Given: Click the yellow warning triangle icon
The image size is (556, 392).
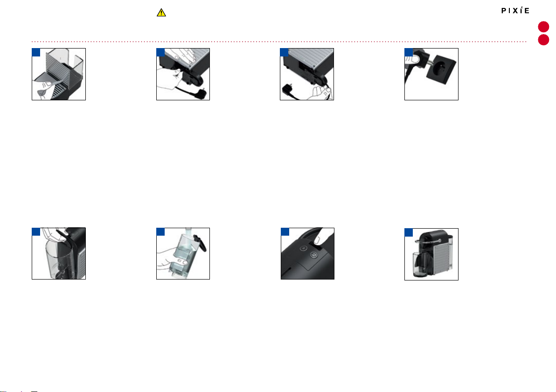Looking at the screenshot, I should tap(161, 13).
